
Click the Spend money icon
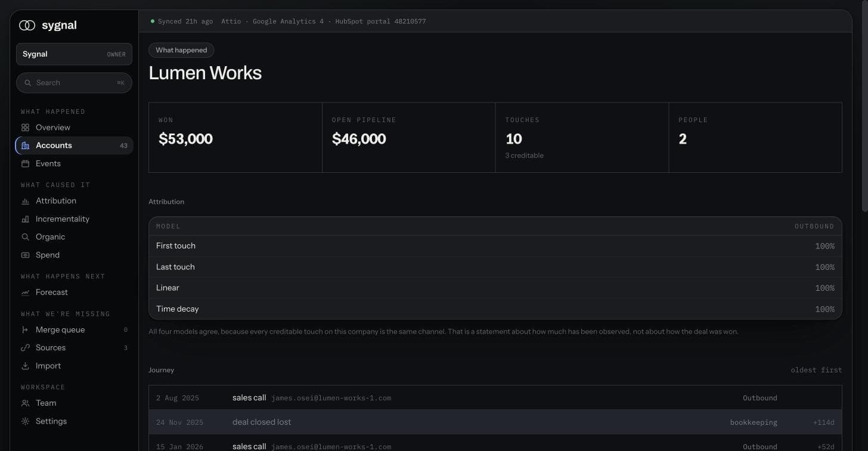click(25, 255)
